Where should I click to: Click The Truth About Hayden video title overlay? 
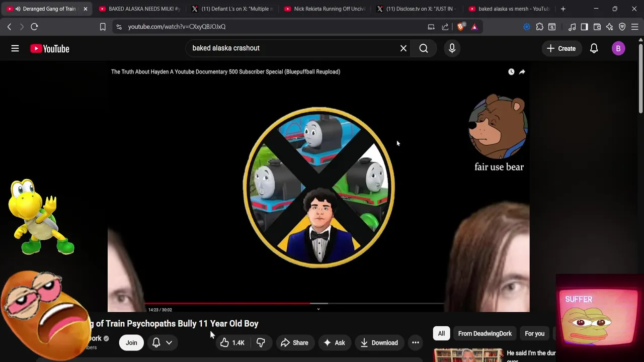tap(225, 72)
